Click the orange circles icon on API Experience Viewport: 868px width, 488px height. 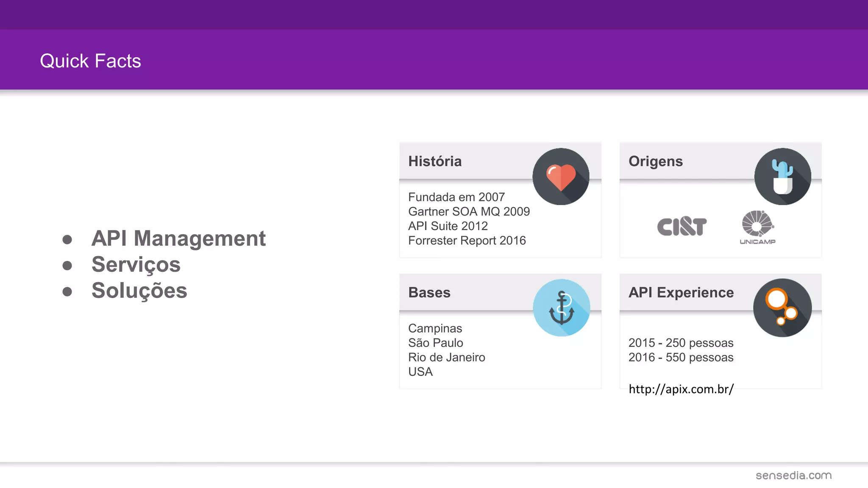point(782,308)
